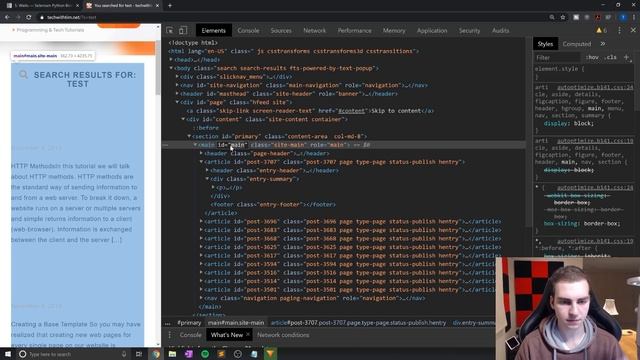The image size is (640, 360).
Task: Select the main id="main" element row
Action: tap(344, 145)
